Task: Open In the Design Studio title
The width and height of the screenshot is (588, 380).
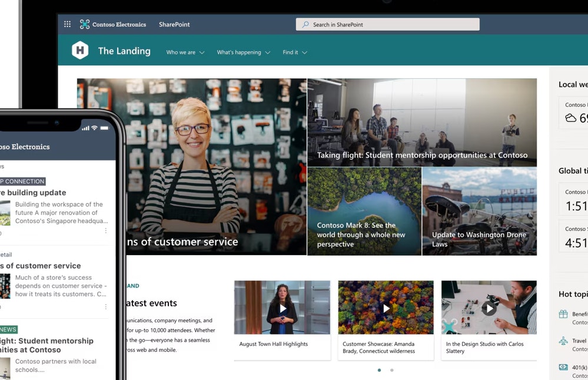Action: coord(484,348)
